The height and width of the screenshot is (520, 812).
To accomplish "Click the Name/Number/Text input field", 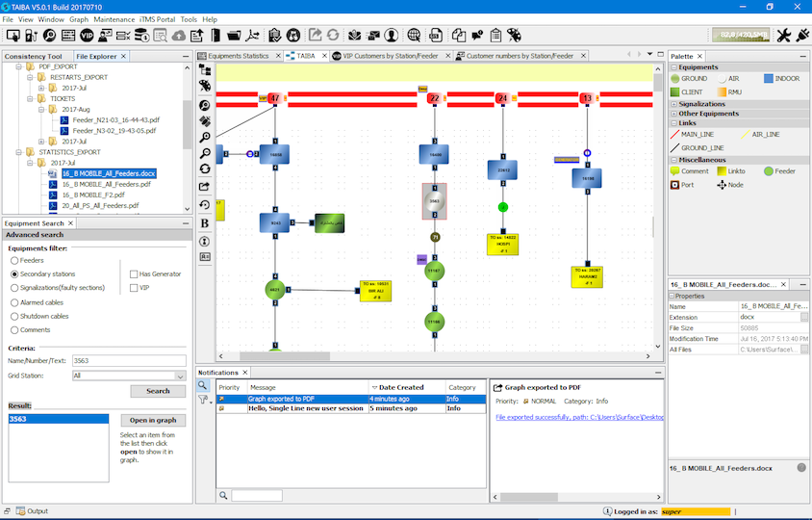I will 128,361.
